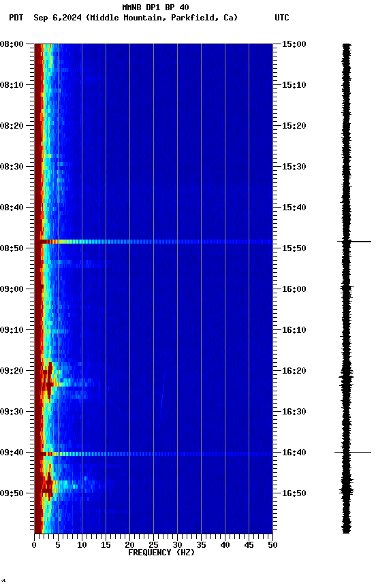This screenshot has height=588, width=376.
Task: Click the 16:10 UTC time label
Action: tap(294, 330)
